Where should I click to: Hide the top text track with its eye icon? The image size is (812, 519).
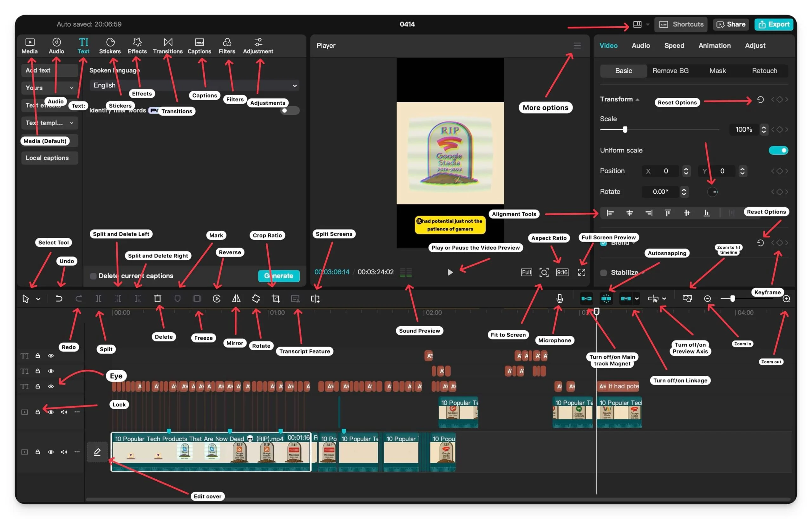tap(50, 356)
